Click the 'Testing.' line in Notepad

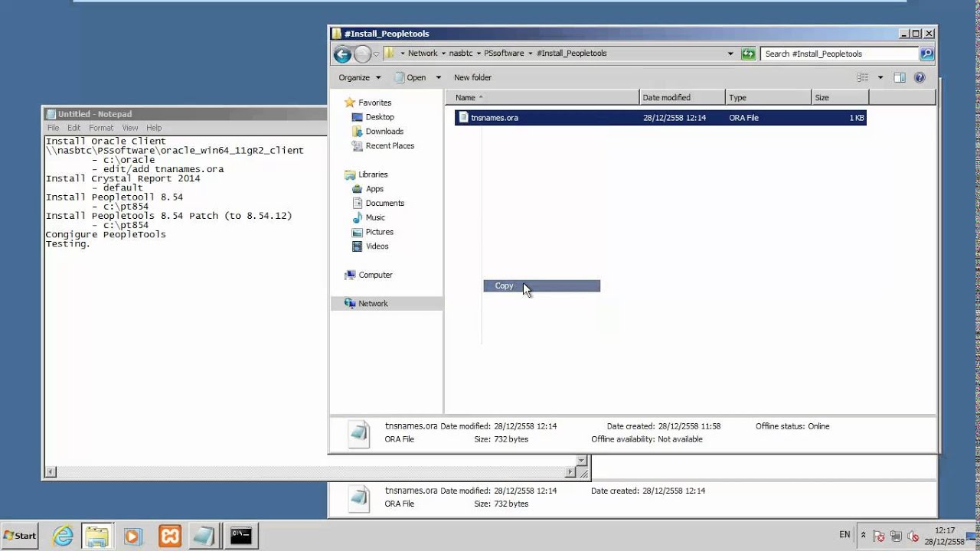(68, 244)
